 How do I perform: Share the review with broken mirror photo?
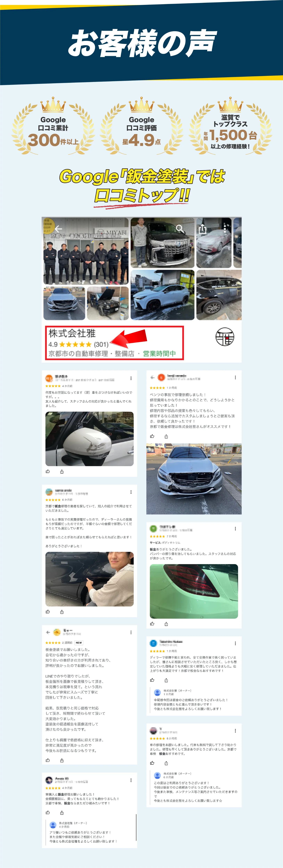pyautogui.click(x=62, y=471)
